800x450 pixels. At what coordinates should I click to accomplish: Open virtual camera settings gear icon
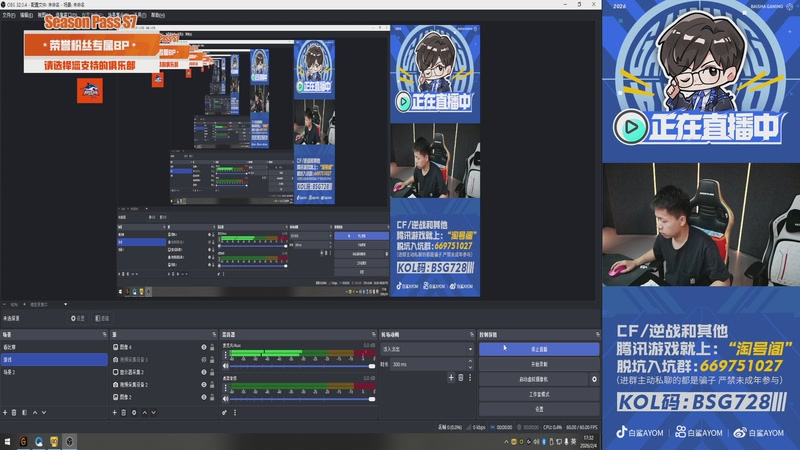[594, 379]
